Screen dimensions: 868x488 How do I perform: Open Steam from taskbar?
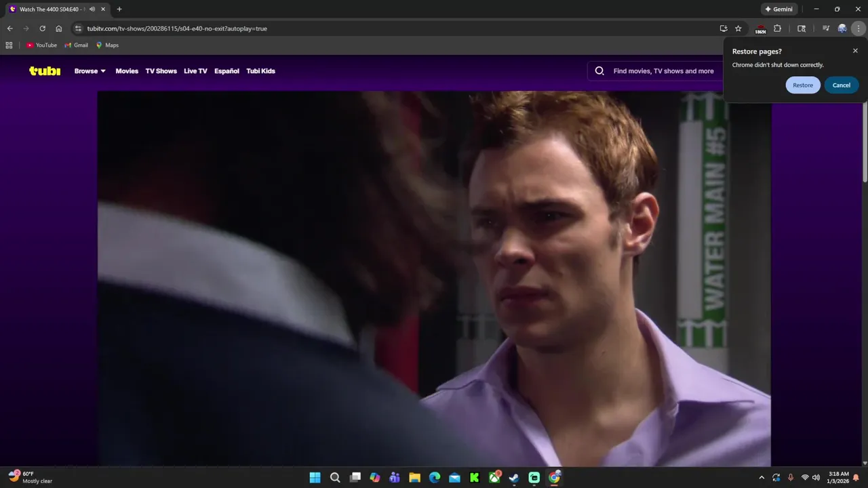pyautogui.click(x=514, y=477)
